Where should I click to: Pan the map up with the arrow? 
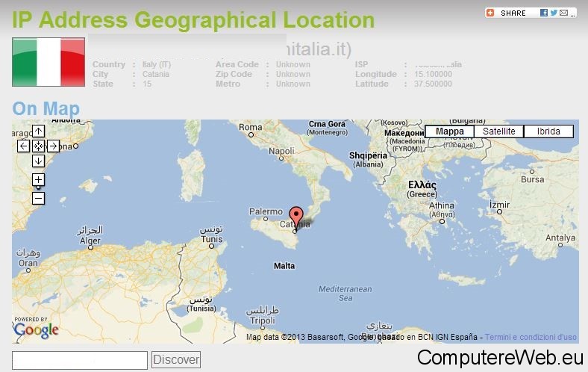pyautogui.click(x=38, y=131)
